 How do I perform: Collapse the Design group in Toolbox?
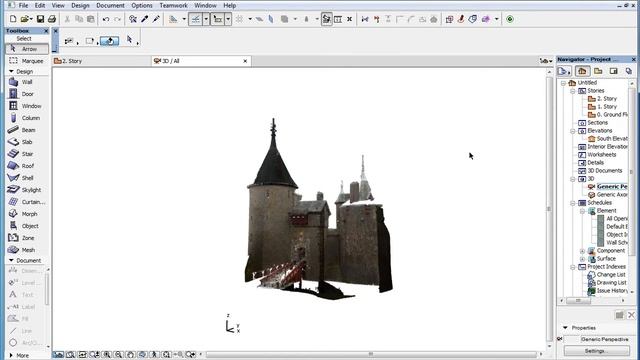(11, 71)
